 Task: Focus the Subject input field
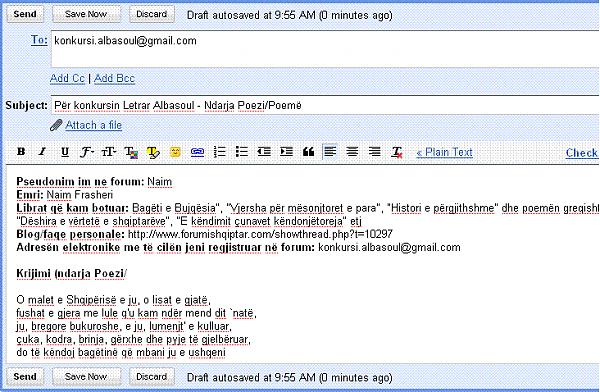[x=325, y=105]
